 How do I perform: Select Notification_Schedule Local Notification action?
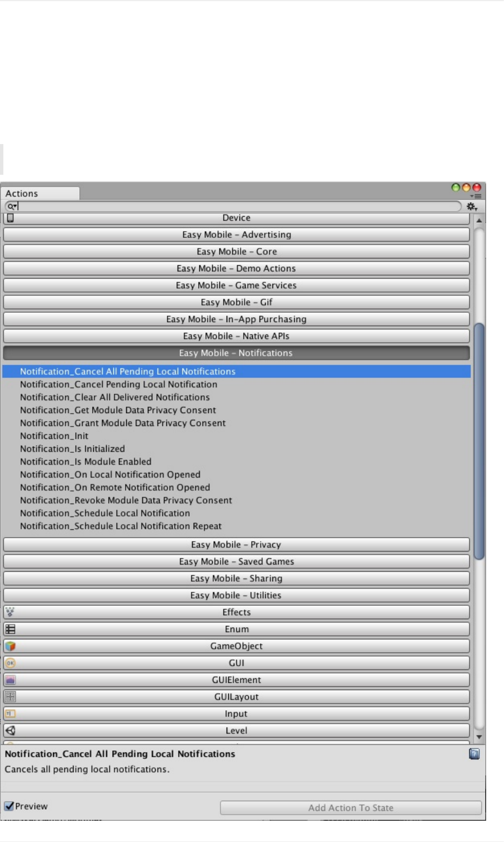105,513
